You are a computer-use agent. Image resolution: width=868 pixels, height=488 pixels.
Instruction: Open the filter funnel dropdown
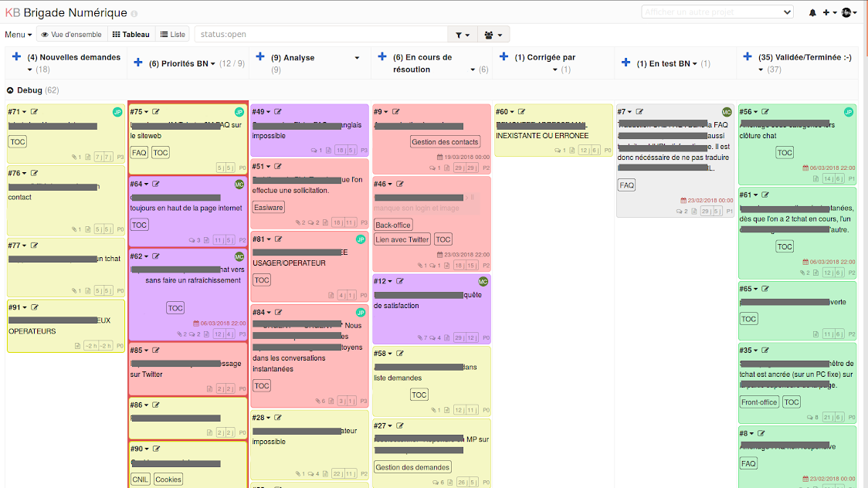click(463, 35)
